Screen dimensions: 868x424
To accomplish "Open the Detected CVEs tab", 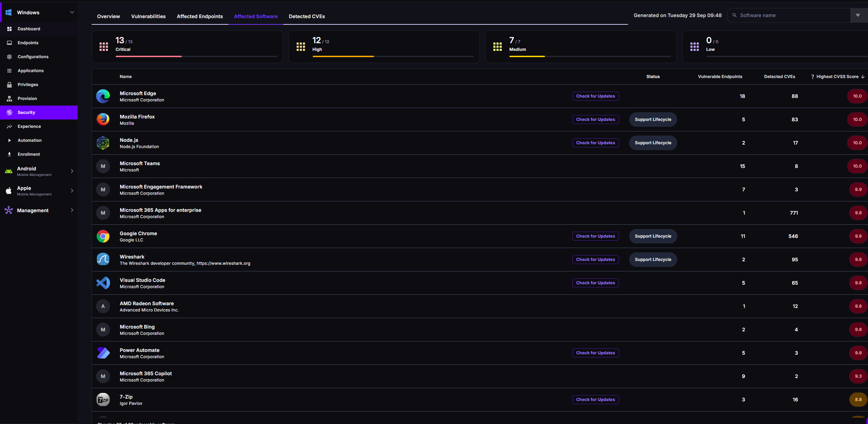I will pos(307,16).
